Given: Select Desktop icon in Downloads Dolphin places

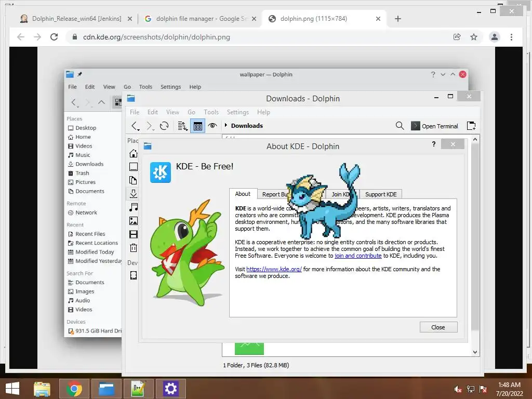Looking at the screenshot, I should coord(134,167).
